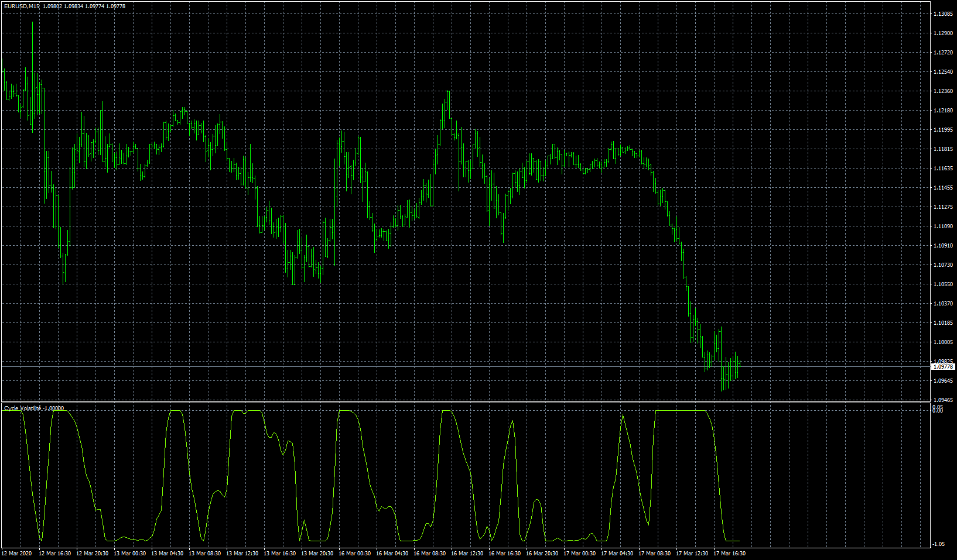Click price axis label 1.12180

point(943,111)
